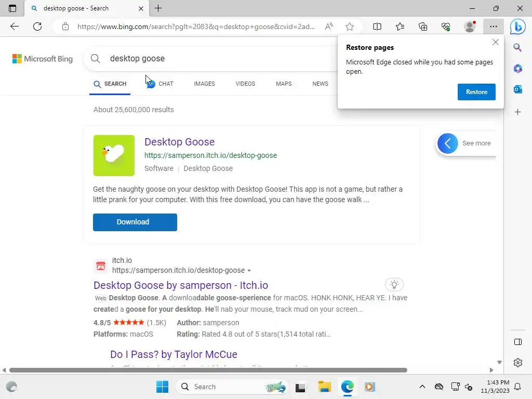
Task: Select the SEARCH tab
Action: [x=110, y=84]
